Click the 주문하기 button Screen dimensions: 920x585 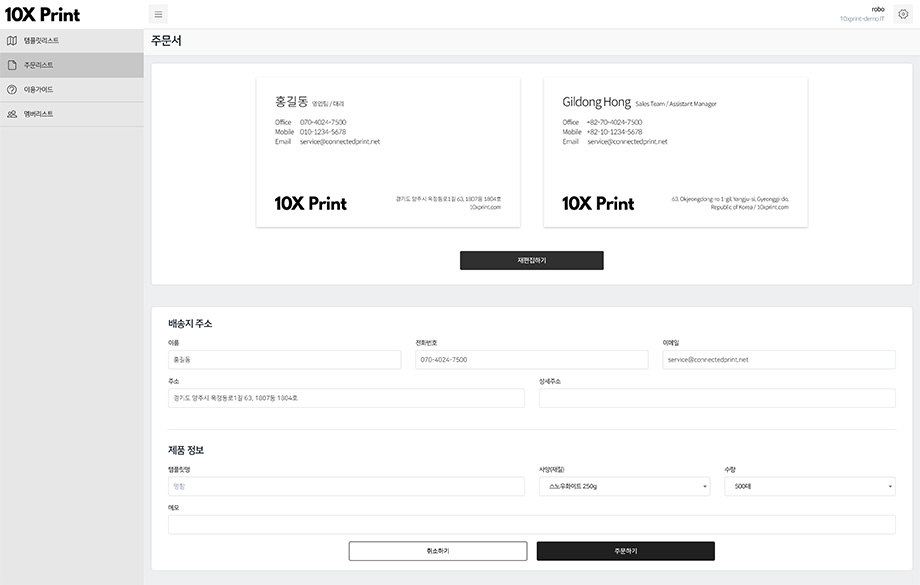625,551
